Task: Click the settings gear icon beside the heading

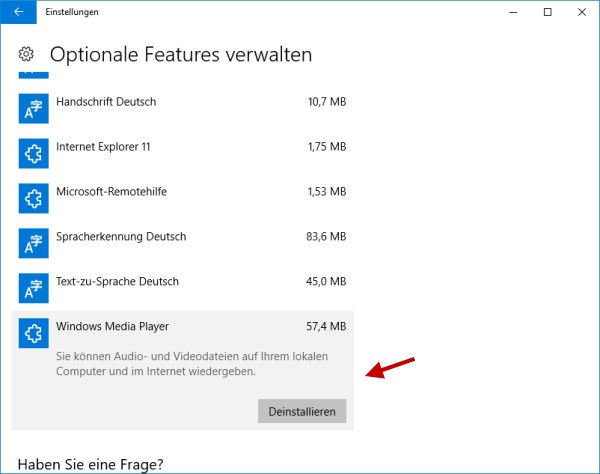Action: pos(26,54)
